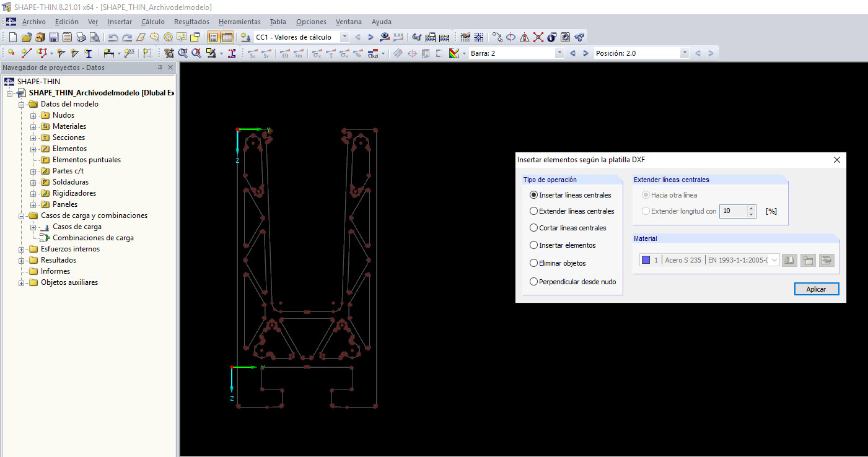Open Print Preview with the magnifier page icon
The width and height of the screenshot is (868, 457).
94,37
